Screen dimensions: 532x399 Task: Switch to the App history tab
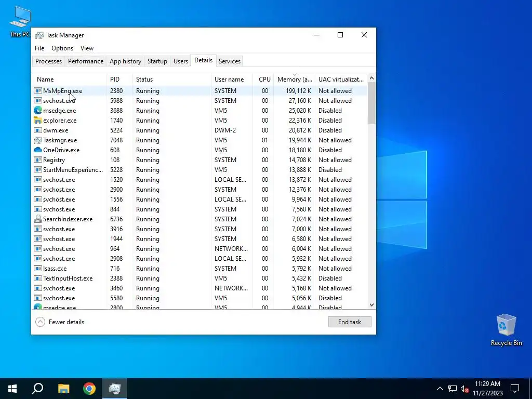tap(125, 61)
